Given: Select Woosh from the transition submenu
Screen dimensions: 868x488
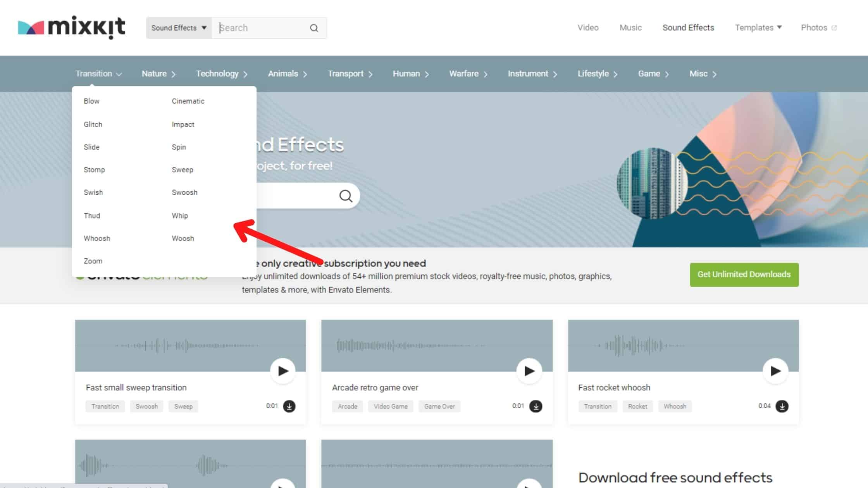Looking at the screenshot, I should [x=183, y=238].
